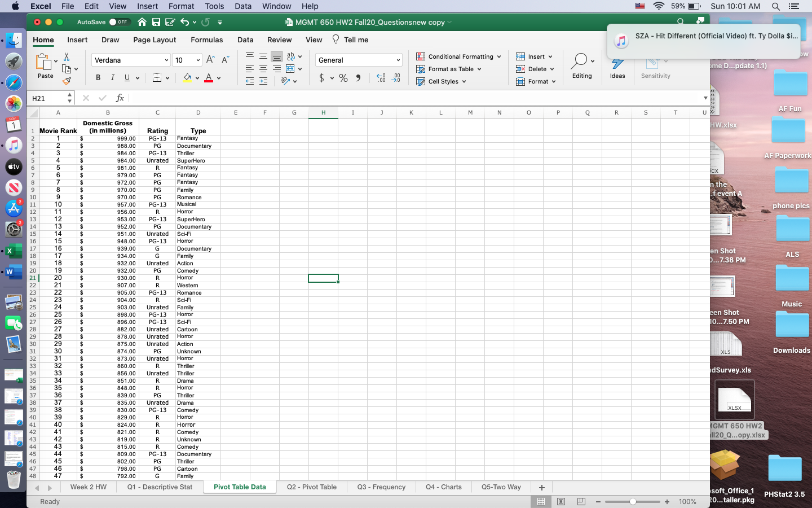Apply the yellow fill color bucket
Viewport: 812px width, 508px height.
click(187, 78)
